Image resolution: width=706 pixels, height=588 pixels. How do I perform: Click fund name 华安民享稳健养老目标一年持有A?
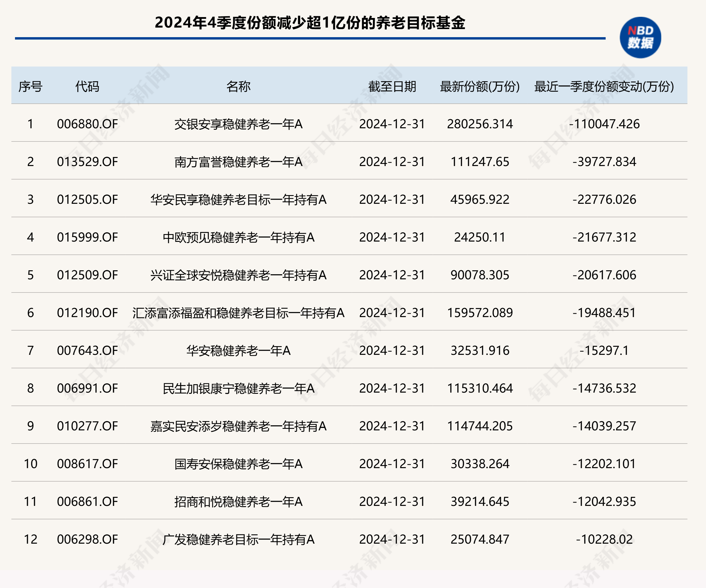coord(238,199)
